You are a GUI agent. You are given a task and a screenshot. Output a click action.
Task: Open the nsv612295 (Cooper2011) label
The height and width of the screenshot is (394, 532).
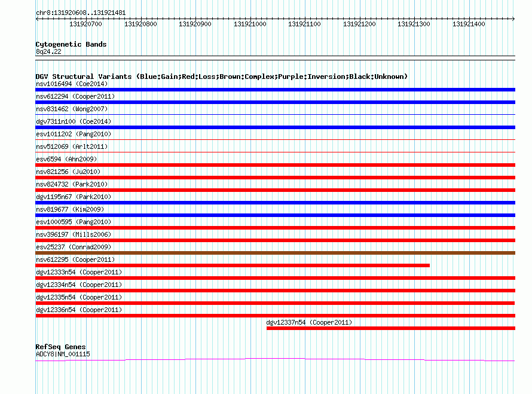(x=75, y=259)
